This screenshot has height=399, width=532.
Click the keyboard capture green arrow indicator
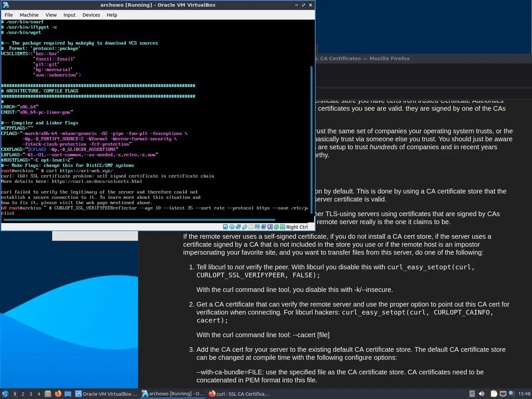[x=283, y=227]
